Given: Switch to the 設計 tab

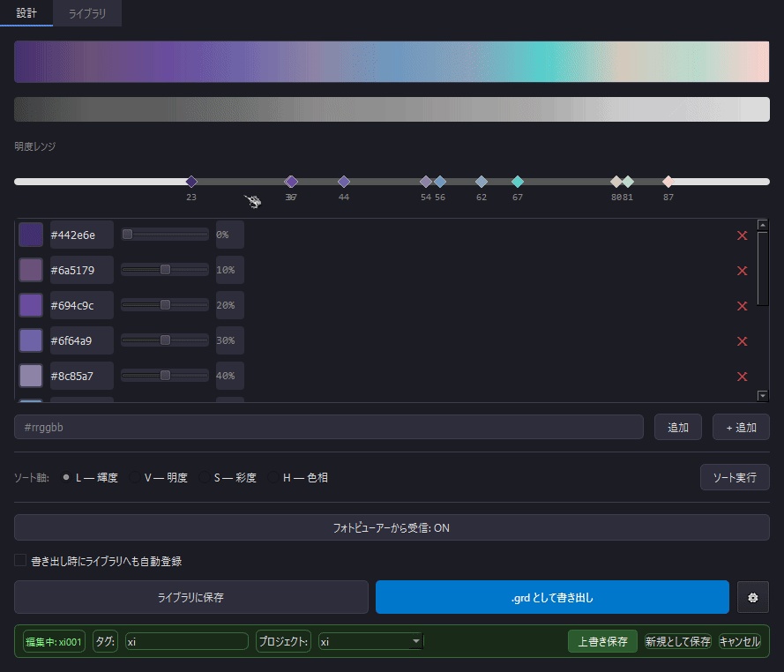Looking at the screenshot, I should click(x=26, y=13).
